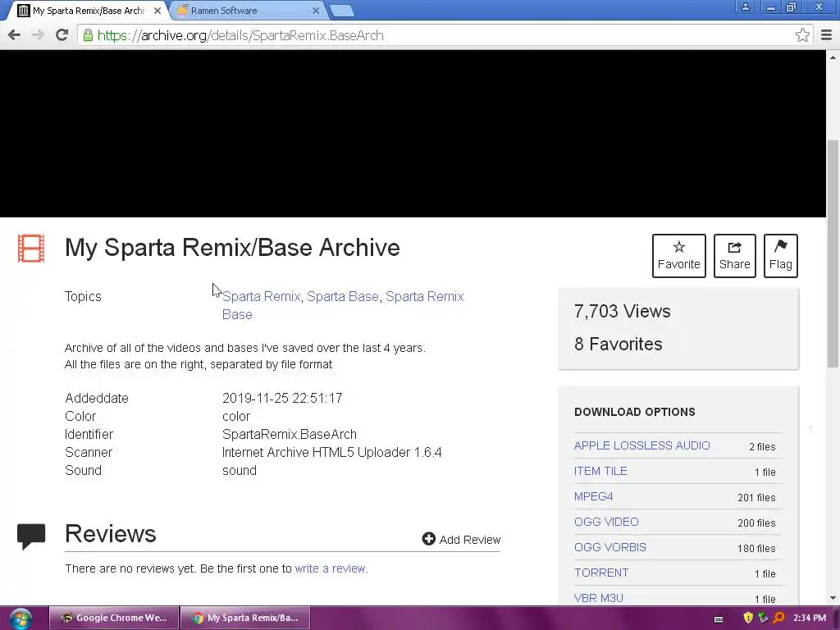Click the orange magnifier tray icon
Screen dimensions: 840x630
779,618
